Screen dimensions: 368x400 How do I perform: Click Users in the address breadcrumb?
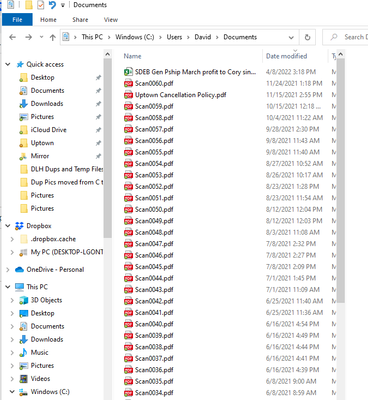tap(174, 37)
